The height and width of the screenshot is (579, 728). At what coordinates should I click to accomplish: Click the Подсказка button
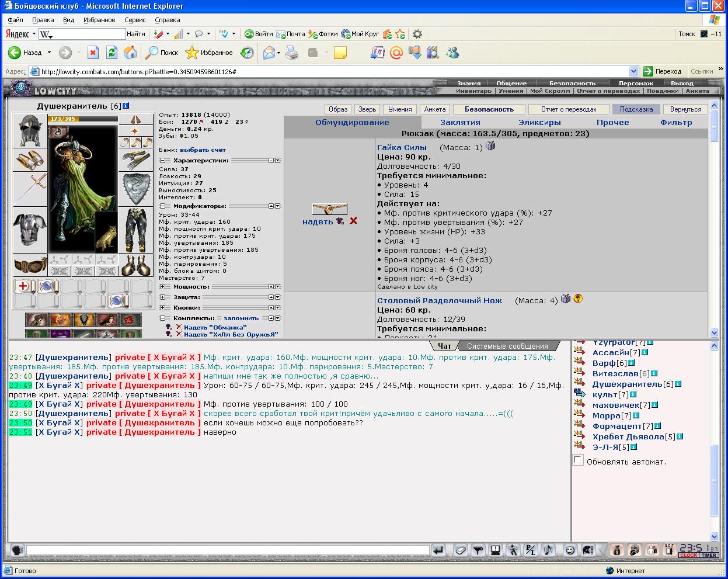[636, 109]
